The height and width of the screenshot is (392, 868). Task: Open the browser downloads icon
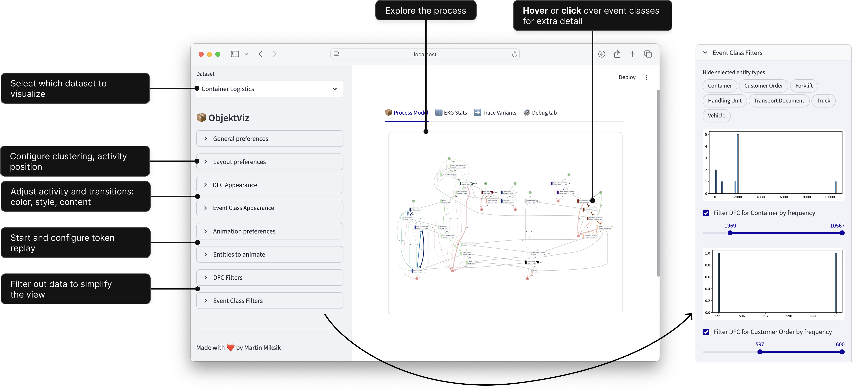coord(602,54)
